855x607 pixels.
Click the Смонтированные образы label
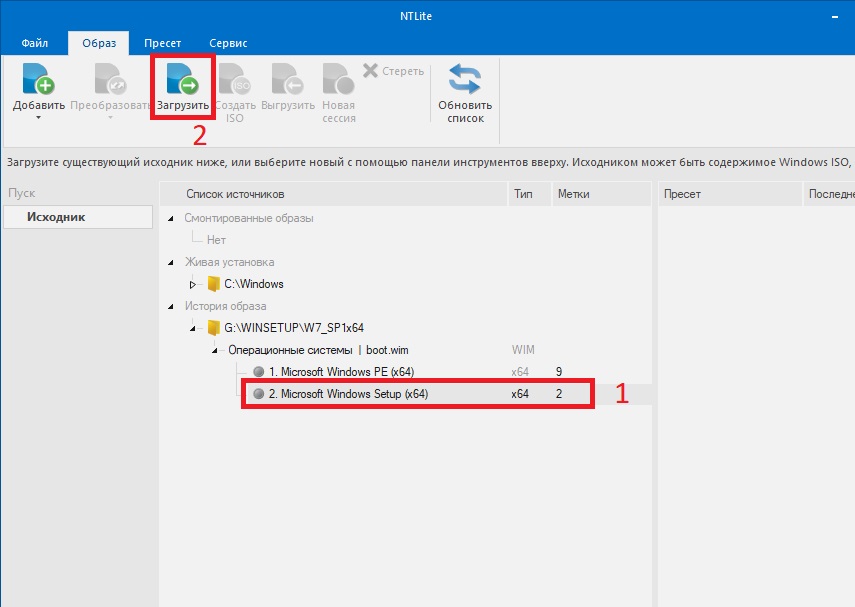pyautogui.click(x=249, y=218)
